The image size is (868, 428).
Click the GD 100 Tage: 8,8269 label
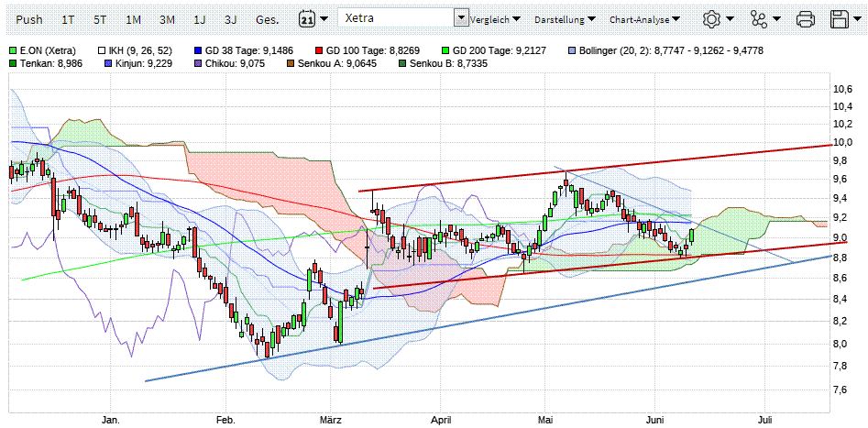click(375, 51)
